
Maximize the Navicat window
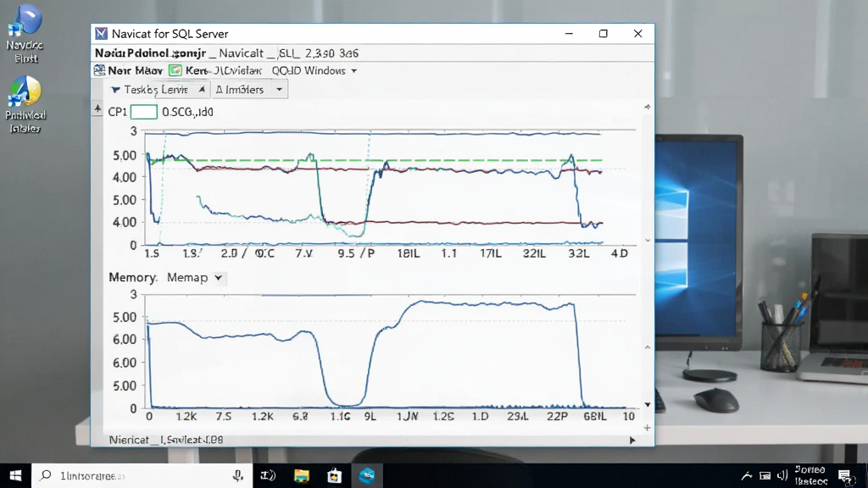pyautogui.click(x=604, y=34)
